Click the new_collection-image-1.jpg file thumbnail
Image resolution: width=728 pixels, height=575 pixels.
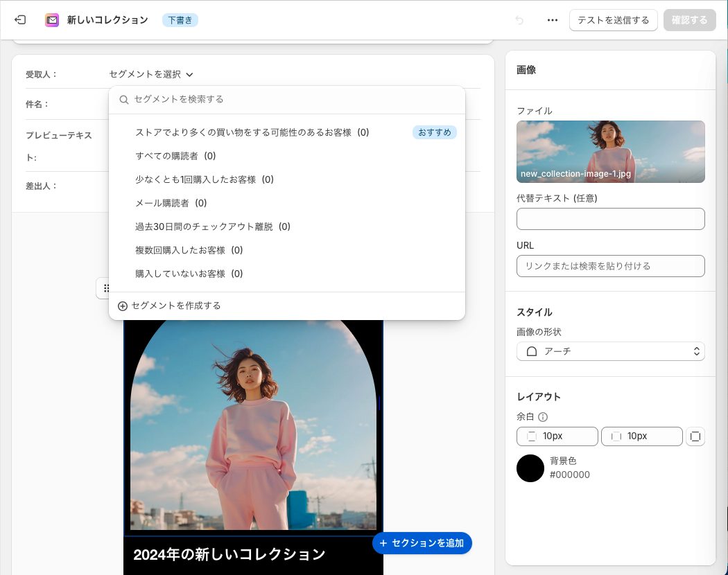[611, 152]
